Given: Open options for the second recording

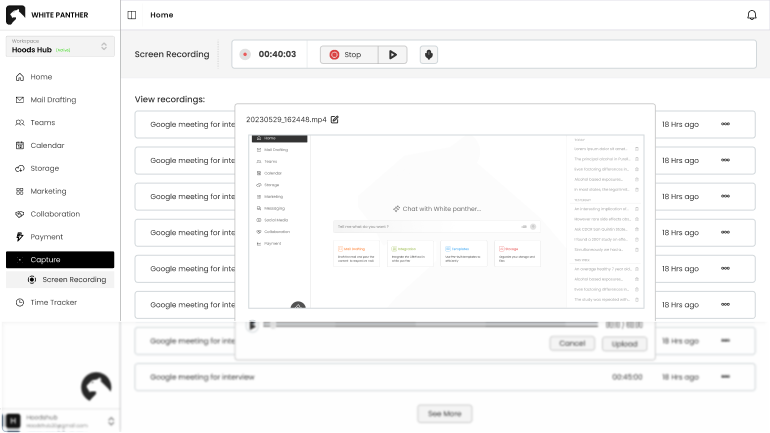Looking at the screenshot, I should [725, 160].
